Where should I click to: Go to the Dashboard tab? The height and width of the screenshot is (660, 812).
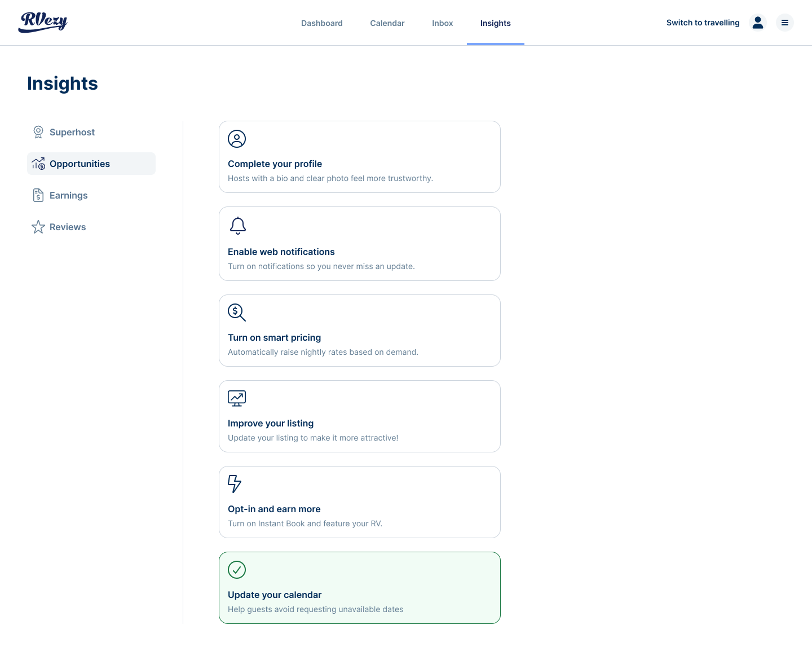click(x=321, y=23)
